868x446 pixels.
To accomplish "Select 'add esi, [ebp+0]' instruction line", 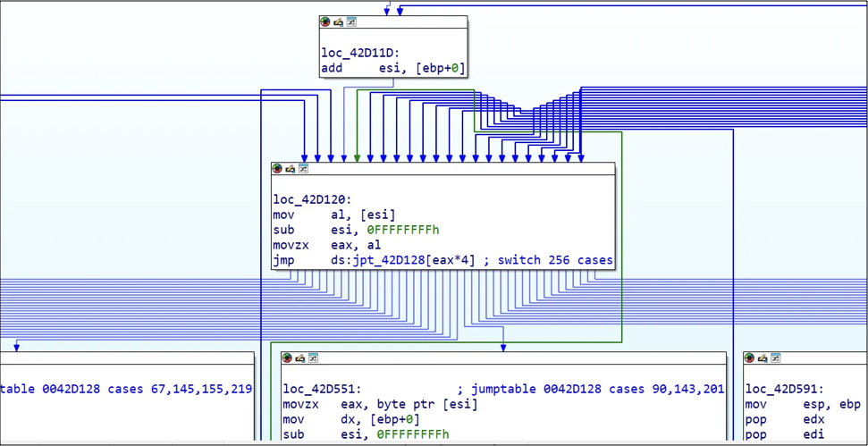I will point(392,69).
